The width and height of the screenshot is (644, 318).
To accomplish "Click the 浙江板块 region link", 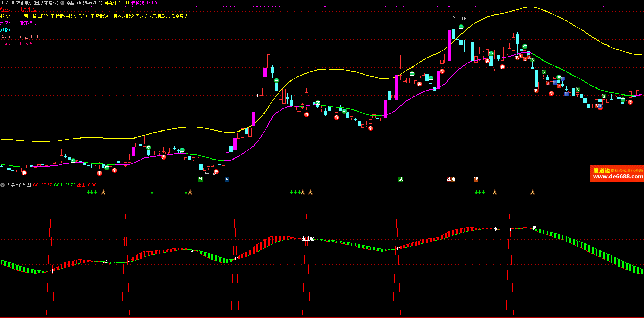I will pyautogui.click(x=28, y=23).
